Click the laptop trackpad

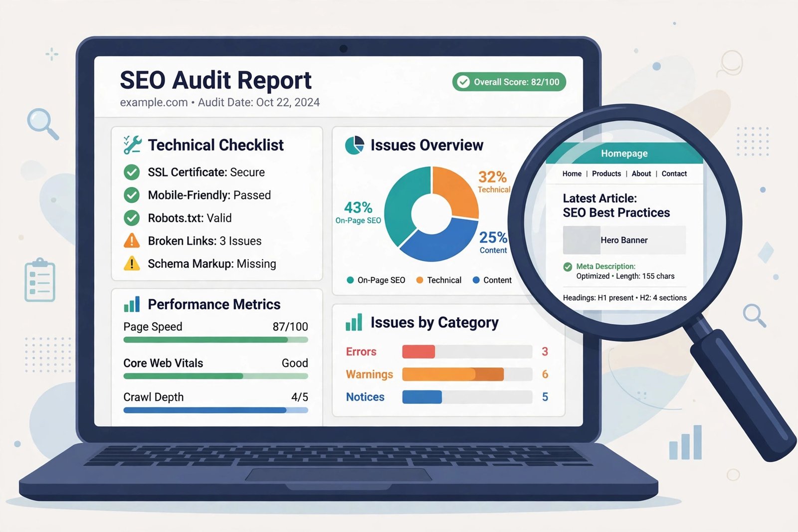tap(339, 475)
